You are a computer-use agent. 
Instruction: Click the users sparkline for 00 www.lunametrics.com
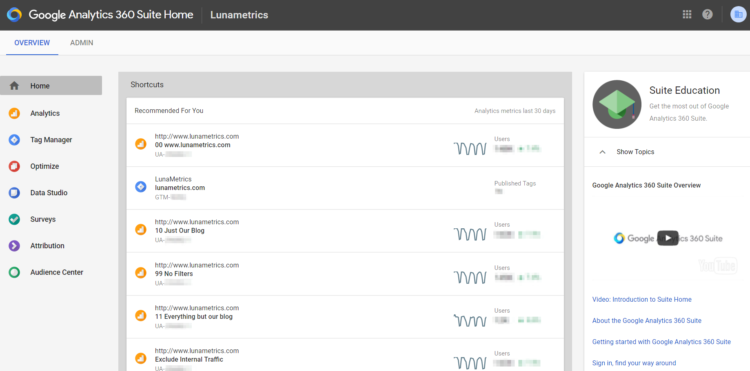coord(470,149)
